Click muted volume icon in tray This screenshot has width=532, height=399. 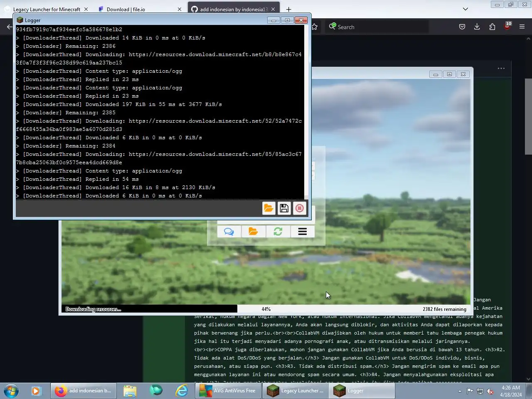tap(490, 391)
